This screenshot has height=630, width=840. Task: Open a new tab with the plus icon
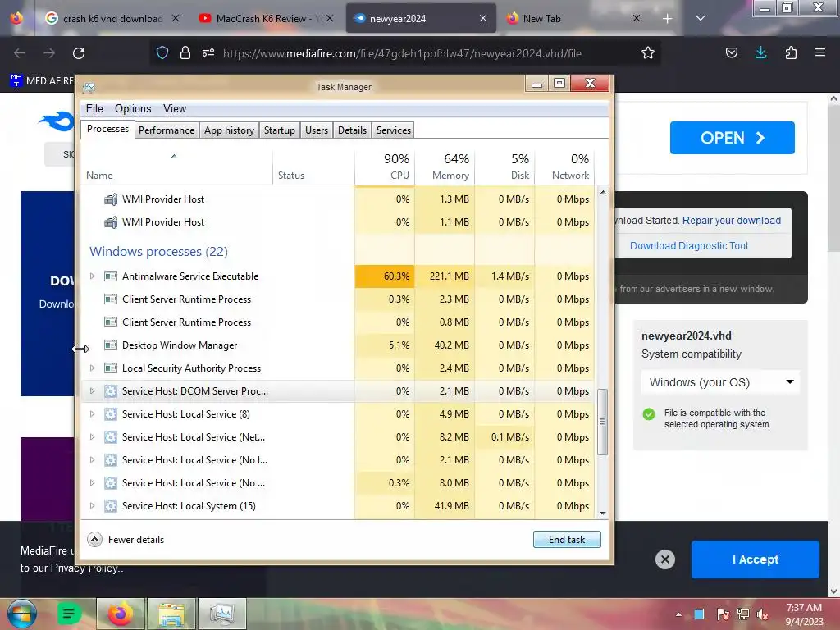pos(667,19)
